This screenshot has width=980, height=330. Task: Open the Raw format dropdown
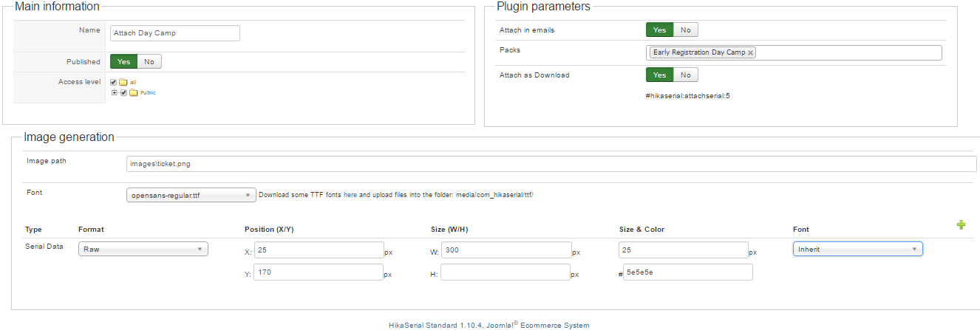(143, 250)
